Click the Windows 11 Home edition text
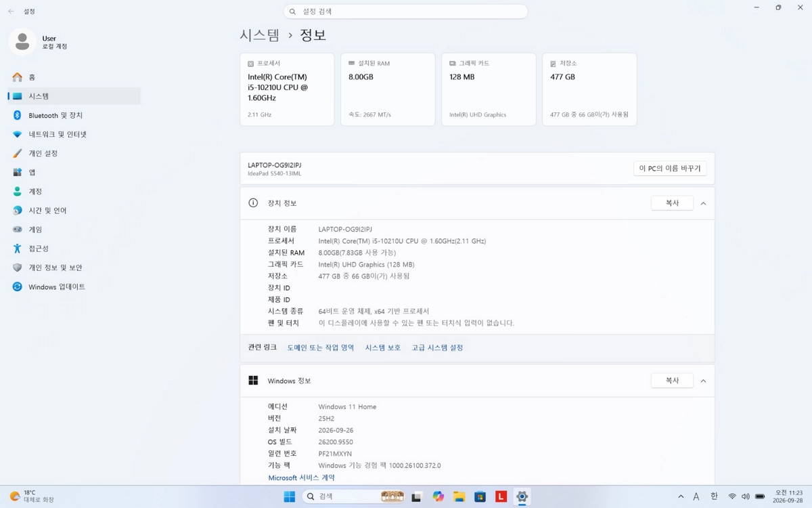 (x=347, y=406)
